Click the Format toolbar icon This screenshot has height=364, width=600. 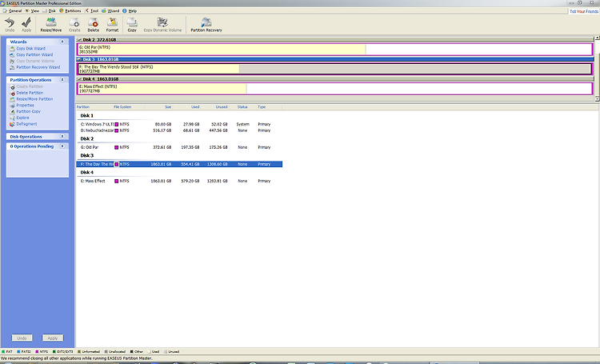[x=112, y=22]
